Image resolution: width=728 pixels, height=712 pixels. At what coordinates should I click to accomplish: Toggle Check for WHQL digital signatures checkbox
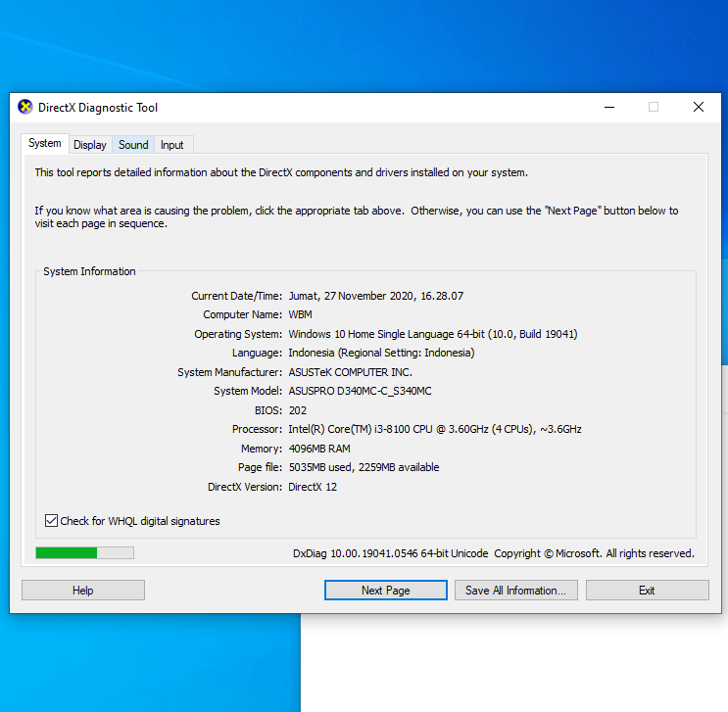(51, 521)
